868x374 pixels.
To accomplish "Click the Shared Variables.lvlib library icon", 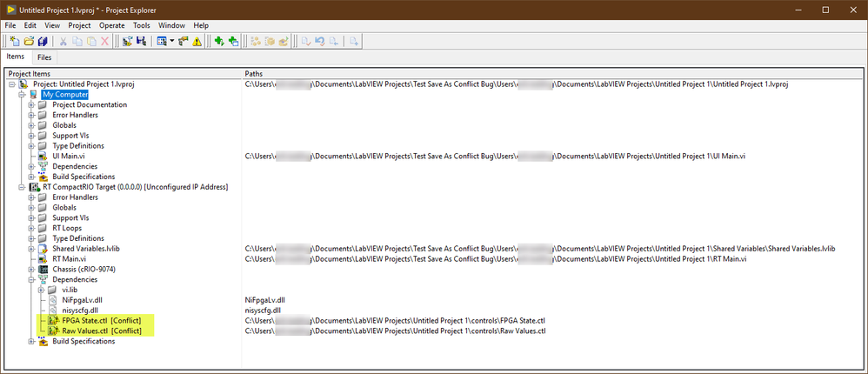I will click(43, 249).
